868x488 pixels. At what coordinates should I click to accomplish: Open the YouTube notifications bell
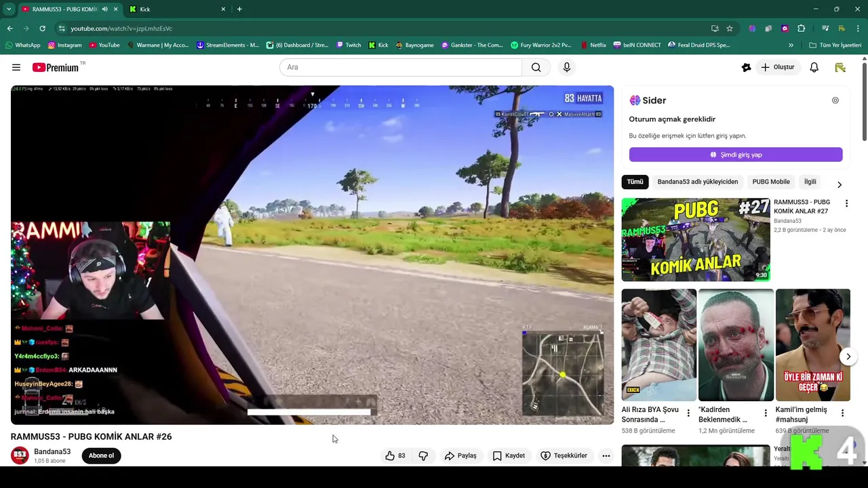click(814, 67)
